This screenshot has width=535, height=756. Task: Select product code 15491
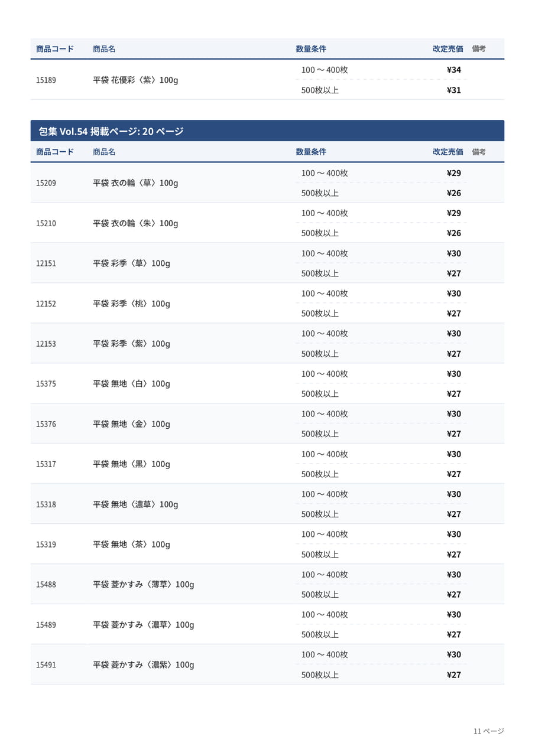click(x=46, y=665)
